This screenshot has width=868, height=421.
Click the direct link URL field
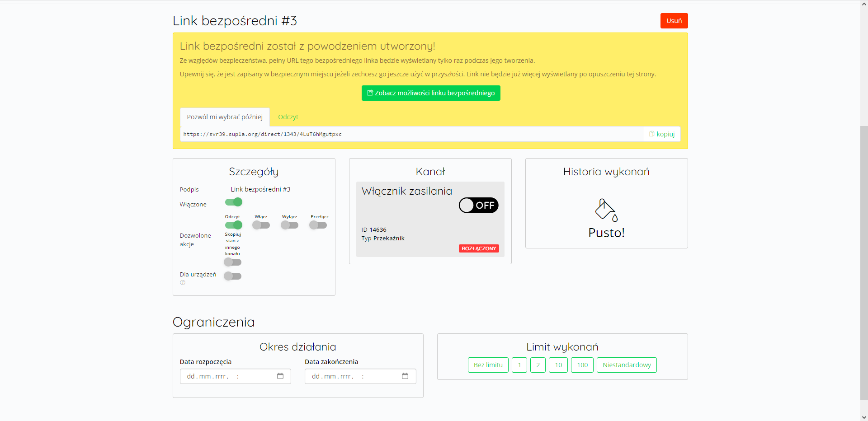pos(411,134)
